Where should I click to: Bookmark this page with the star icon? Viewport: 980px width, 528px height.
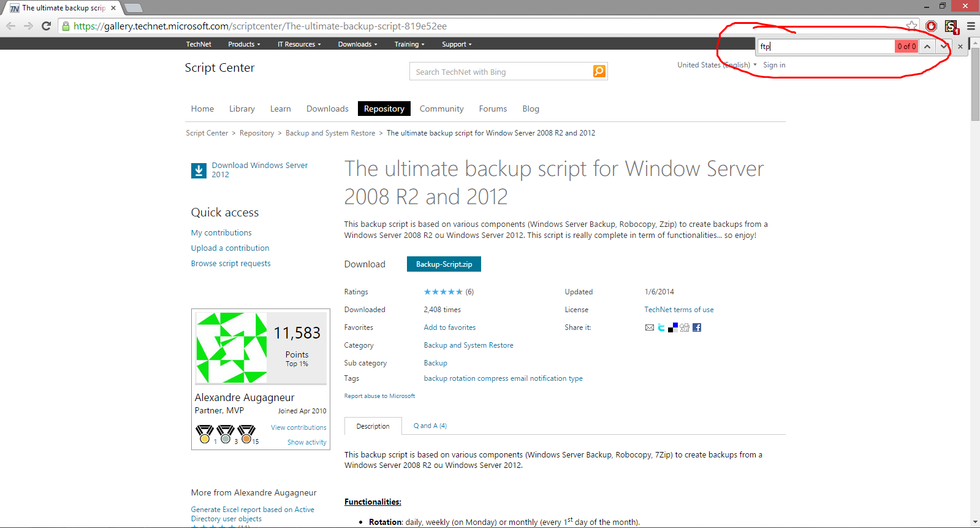[x=912, y=26]
